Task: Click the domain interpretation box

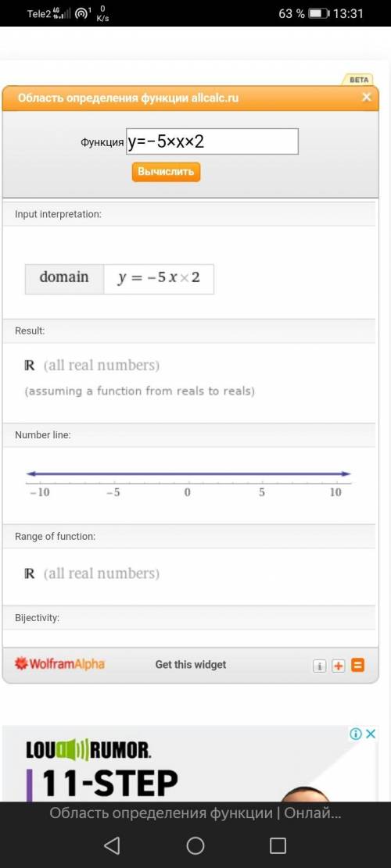Action: point(119,279)
